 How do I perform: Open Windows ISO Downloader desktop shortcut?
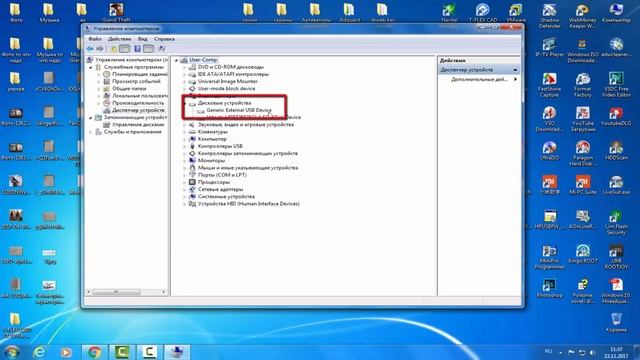582,51
